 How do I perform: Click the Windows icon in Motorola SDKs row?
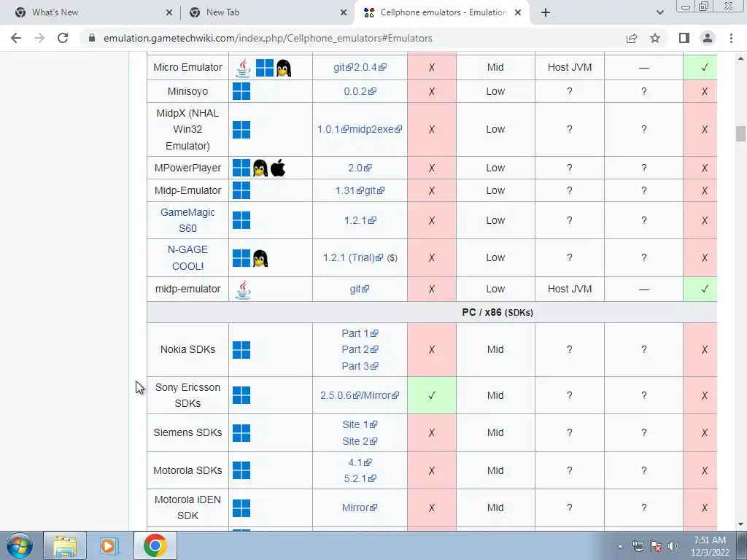(241, 470)
